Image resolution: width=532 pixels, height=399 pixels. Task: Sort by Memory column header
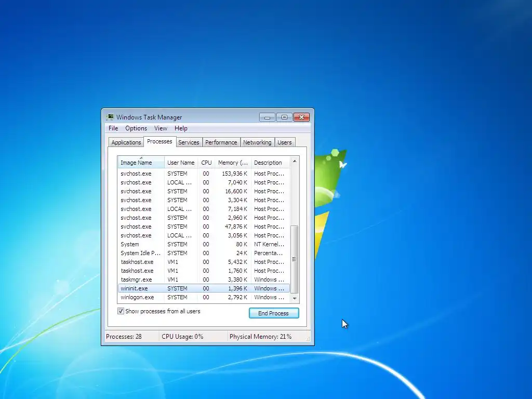(233, 163)
